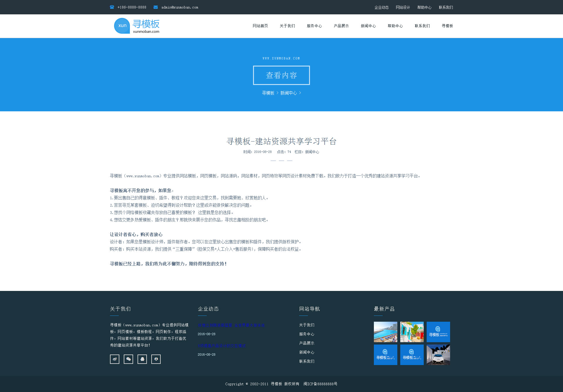Open the news link 好想立刻跳进蔚蓝里
Screen dimensions: 563x392
pyautogui.click(x=231, y=325)
